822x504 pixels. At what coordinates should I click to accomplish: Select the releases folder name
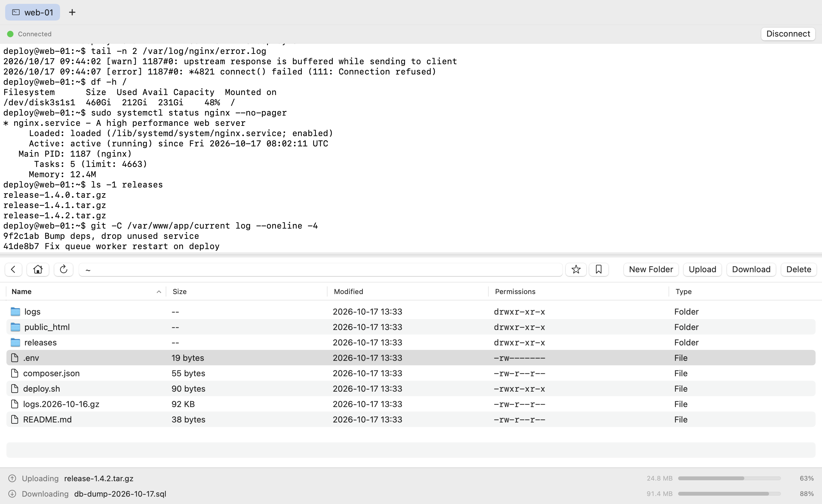(40, 342)
